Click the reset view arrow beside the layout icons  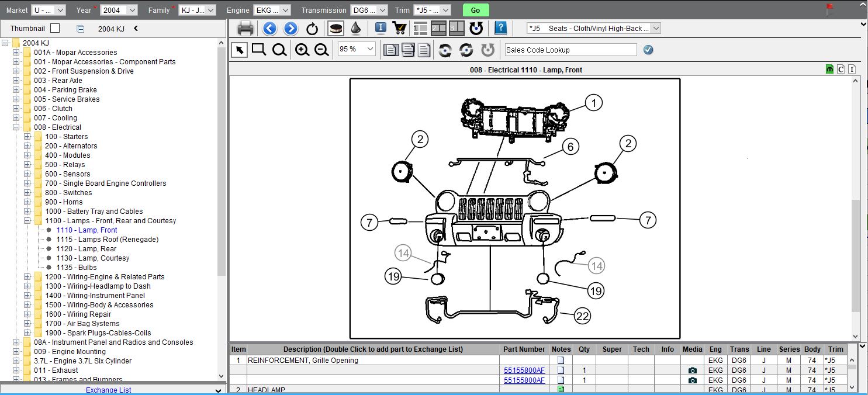pos(476,28)
